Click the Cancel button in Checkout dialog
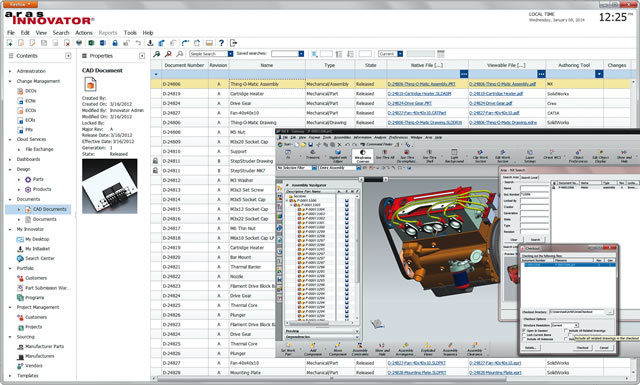This screenshot has height=385, width=640. [604, 348]
